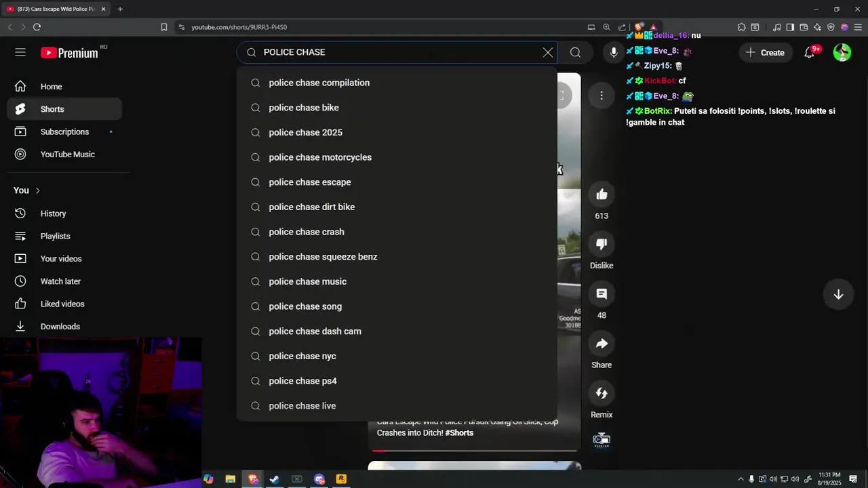Open the YouTube hamburger guide menu
The width and height of the screenshot is (868, 488).
coord(20,52)
